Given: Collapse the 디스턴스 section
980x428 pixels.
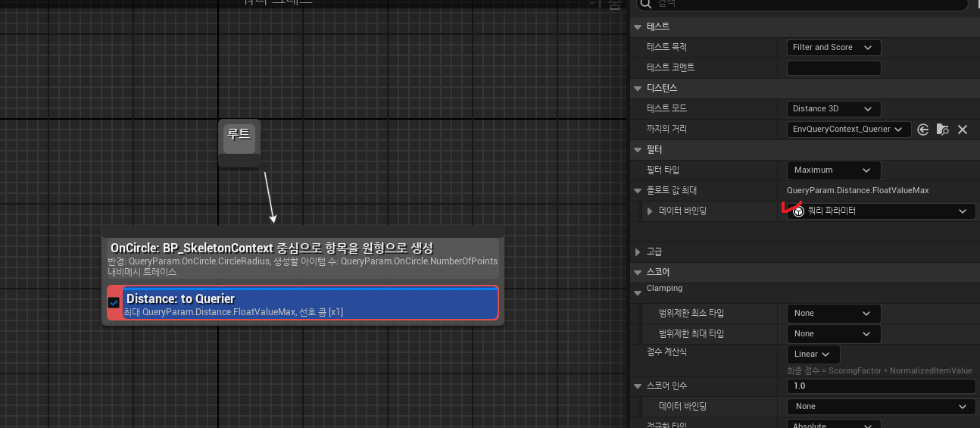Looking at the screenshot, I should point(637,88).
